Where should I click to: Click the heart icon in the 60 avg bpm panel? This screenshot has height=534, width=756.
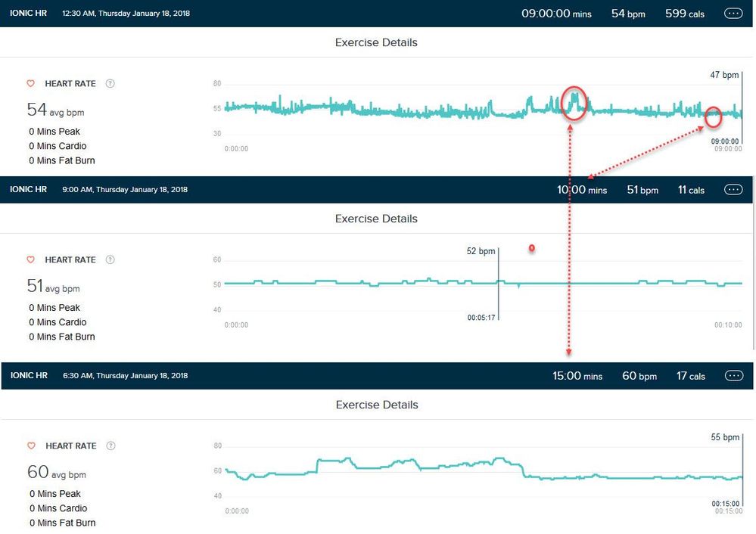pos(31,446)
